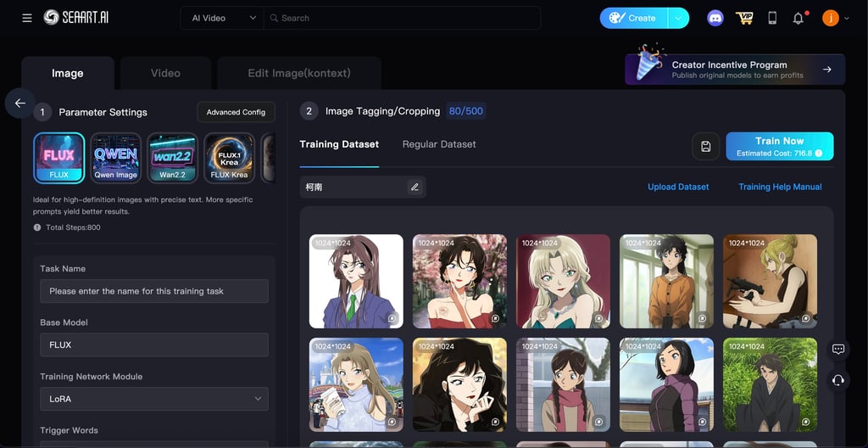
Task: Click the Creator Incentive Program arrow
Action: point(827,70)
